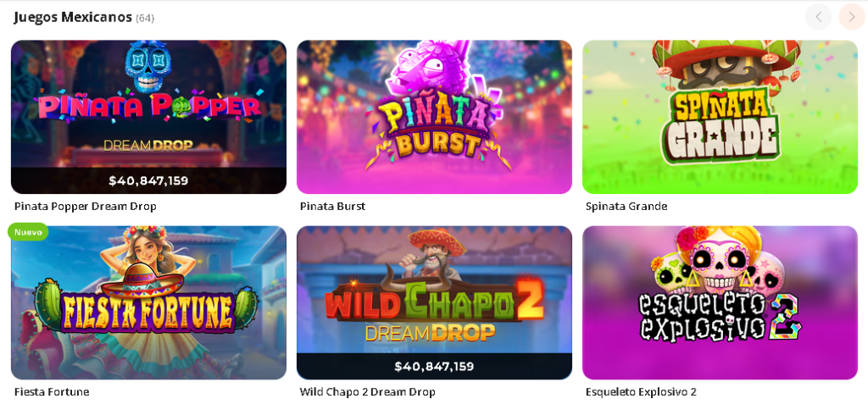
Task: Click the jackpot amount on Pinata Popper
Action: click(148, 180)
